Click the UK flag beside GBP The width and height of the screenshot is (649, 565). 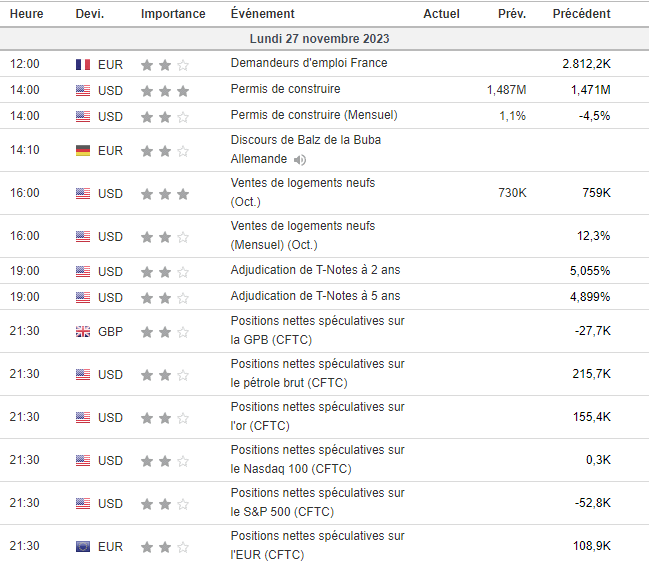point(83,332)
